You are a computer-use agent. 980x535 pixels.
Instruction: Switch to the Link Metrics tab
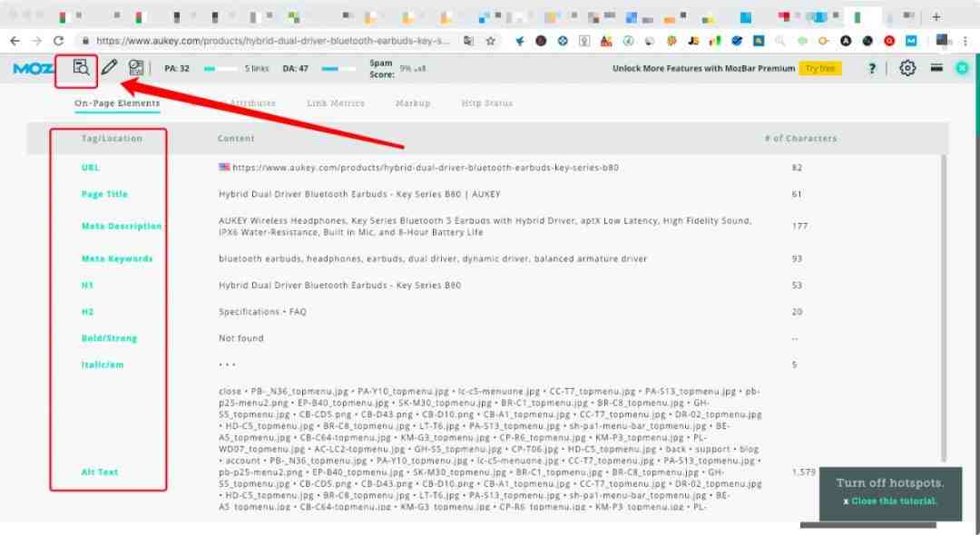(336, 103)
